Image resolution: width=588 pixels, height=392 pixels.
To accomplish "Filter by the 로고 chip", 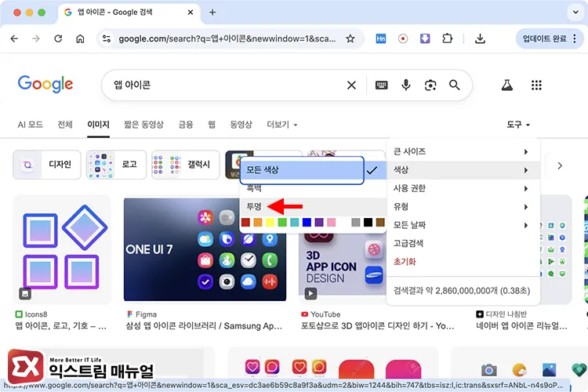I will point(116,165).
